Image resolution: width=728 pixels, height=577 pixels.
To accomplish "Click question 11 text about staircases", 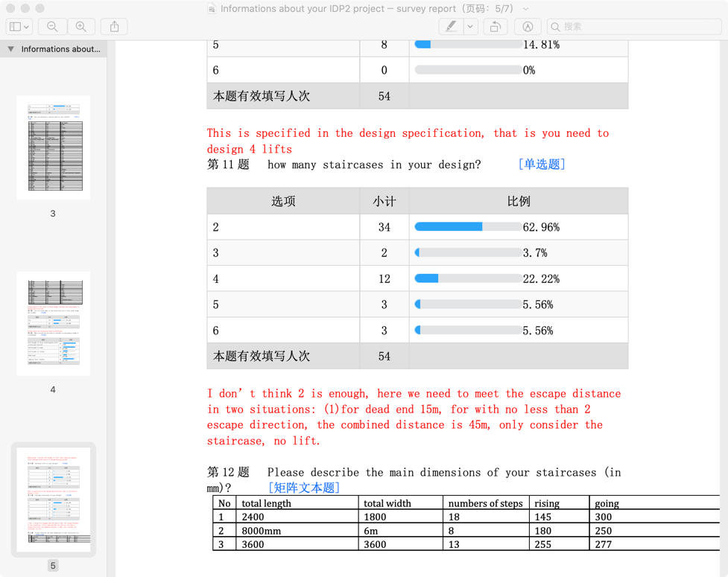I will coord(374,165).
